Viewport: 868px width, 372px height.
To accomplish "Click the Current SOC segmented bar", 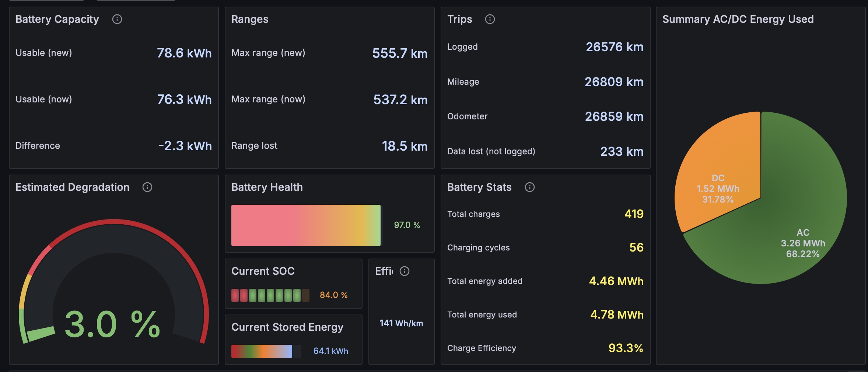I will [270, 295].
